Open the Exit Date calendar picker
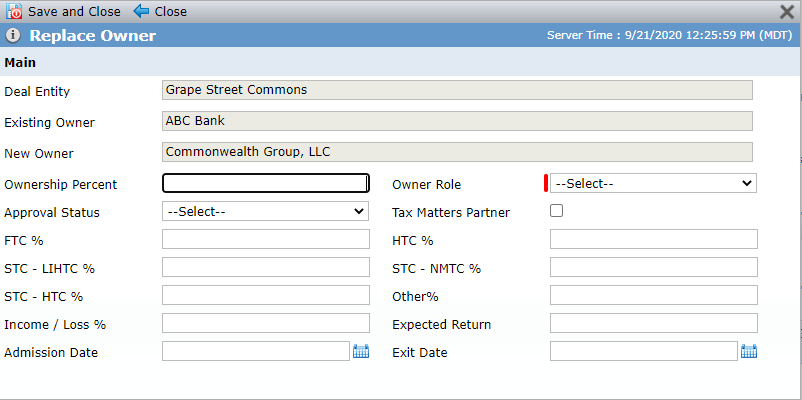Viewport: 802px width, 400px height. [x=749, y=351]
